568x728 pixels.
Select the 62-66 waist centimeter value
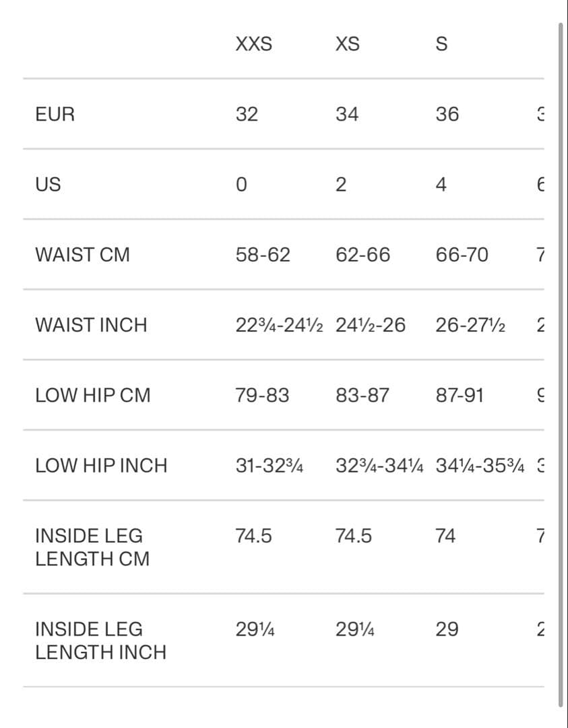[362, 255]
